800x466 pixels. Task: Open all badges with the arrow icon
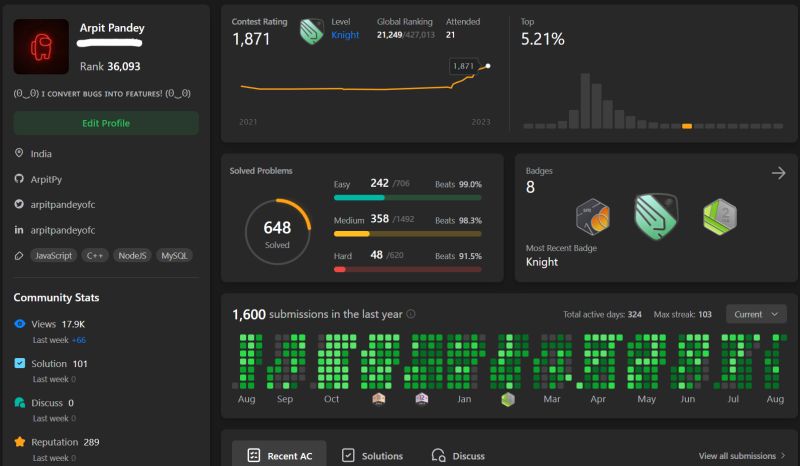pos(779,174)
